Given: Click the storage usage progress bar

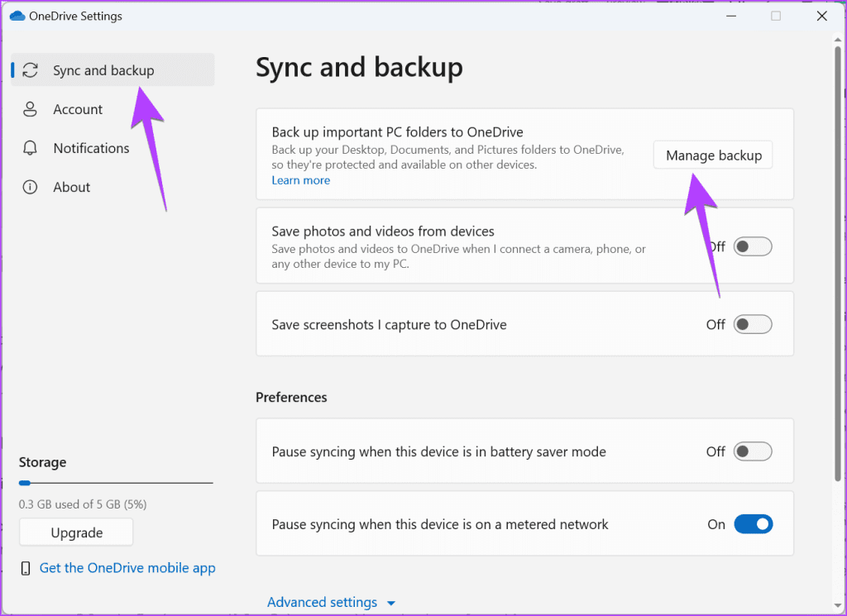Looking at the screenshot, I should click(x=116, y=482).
